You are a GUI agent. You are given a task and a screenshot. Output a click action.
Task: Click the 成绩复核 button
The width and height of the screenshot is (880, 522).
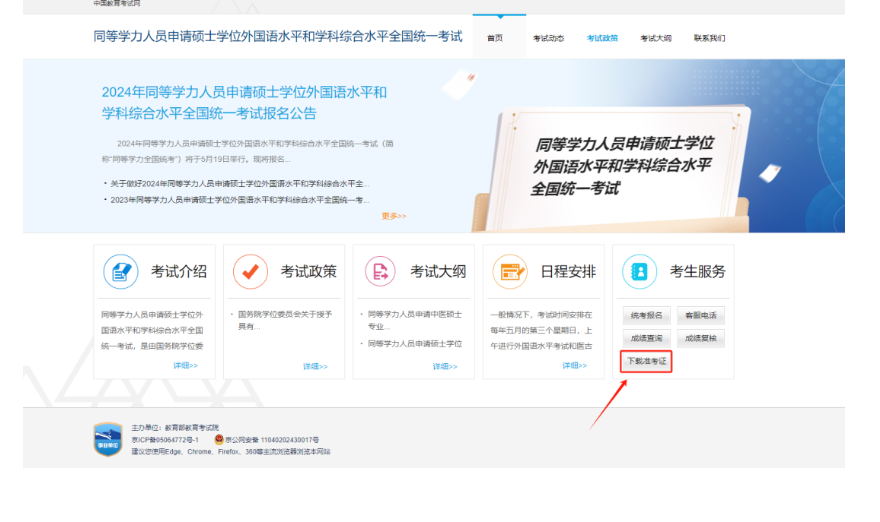[700, 338]
